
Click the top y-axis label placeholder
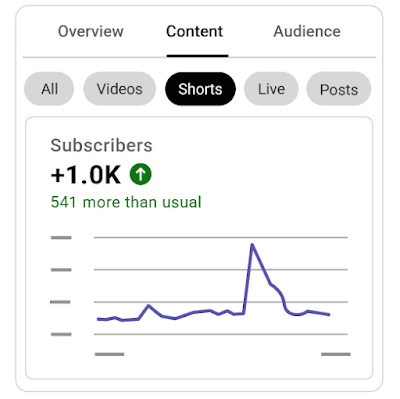(61, 238)
